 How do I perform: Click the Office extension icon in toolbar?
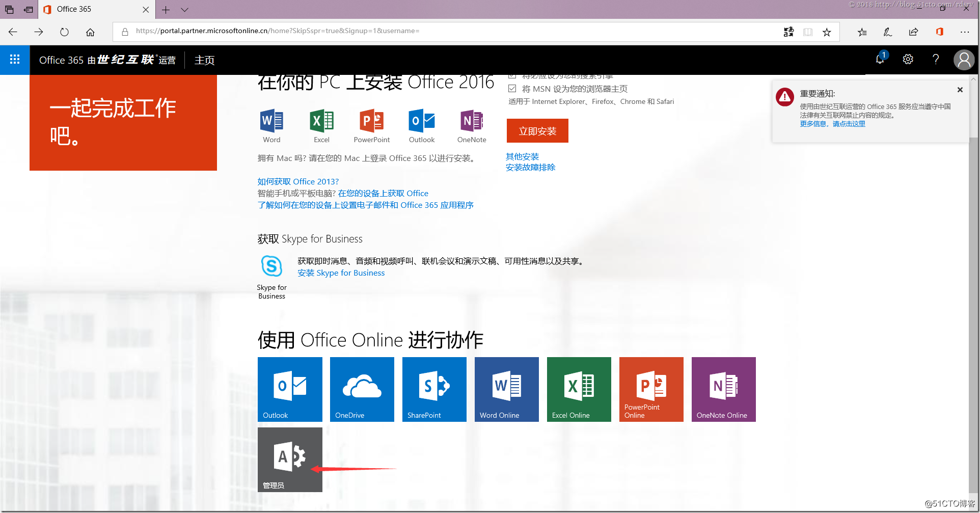click(x=939, y=32)
